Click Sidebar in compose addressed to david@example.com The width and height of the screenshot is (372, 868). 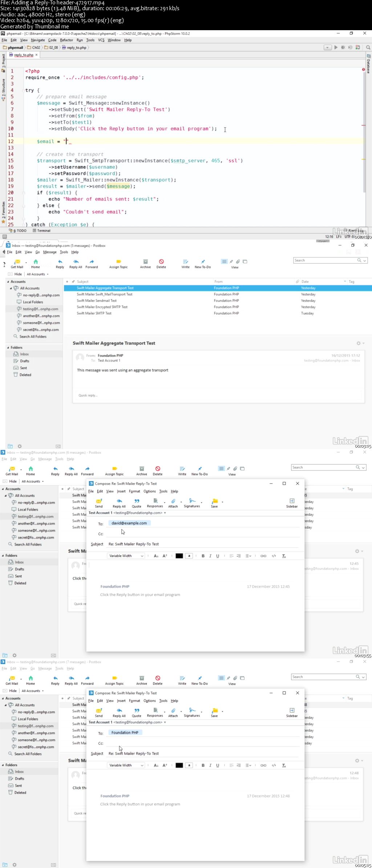(292, 503)
